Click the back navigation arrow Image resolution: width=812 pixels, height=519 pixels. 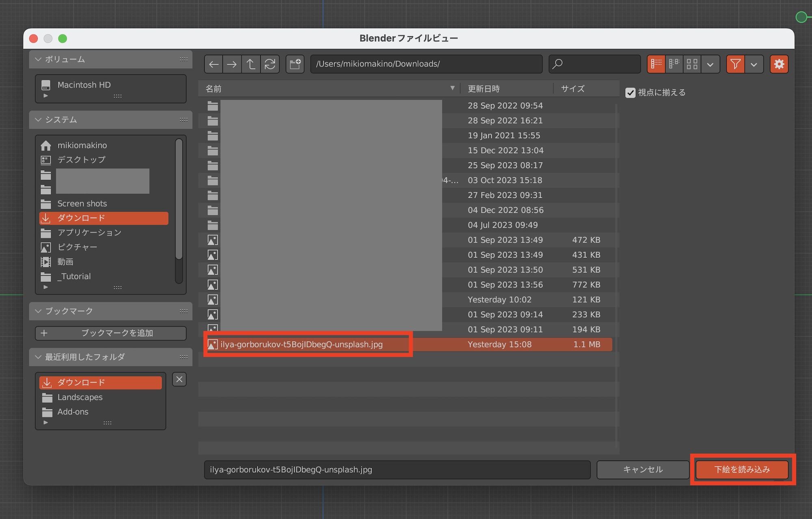coord(214,64)
